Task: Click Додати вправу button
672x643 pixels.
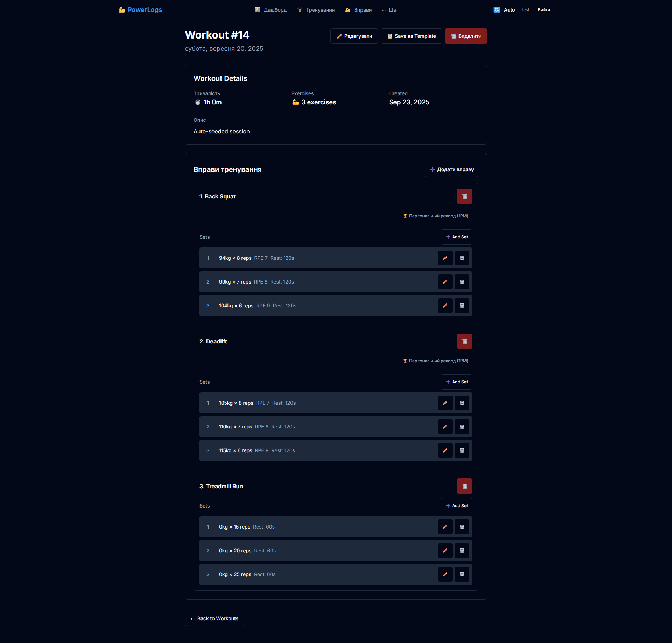Action: [451, 169]
